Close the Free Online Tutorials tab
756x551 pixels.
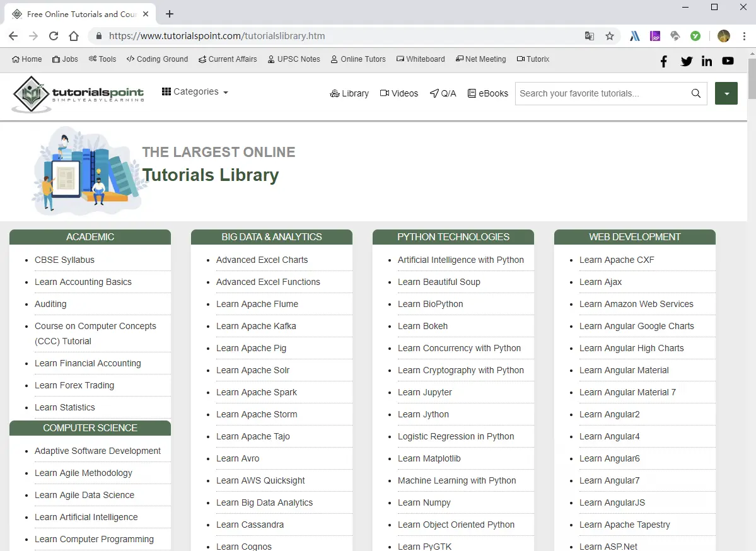[x=146, y=14]
